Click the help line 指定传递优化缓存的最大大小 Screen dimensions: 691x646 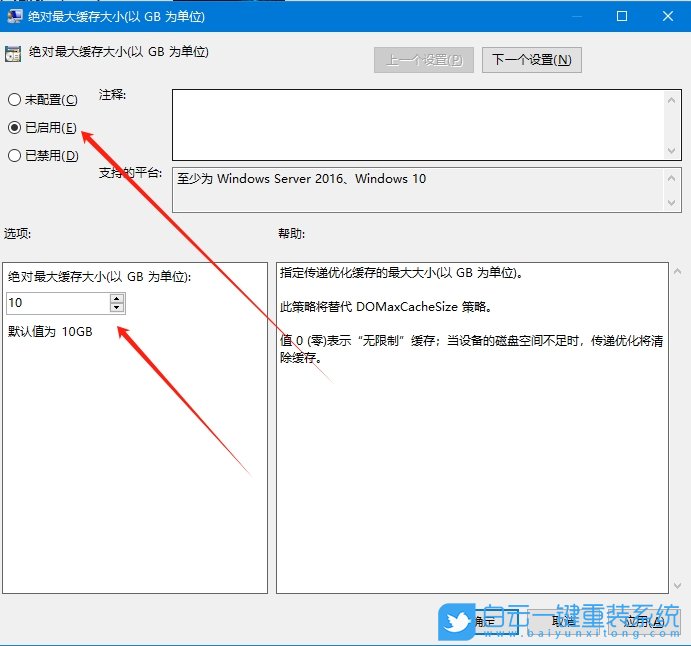[x=402, y=273]
